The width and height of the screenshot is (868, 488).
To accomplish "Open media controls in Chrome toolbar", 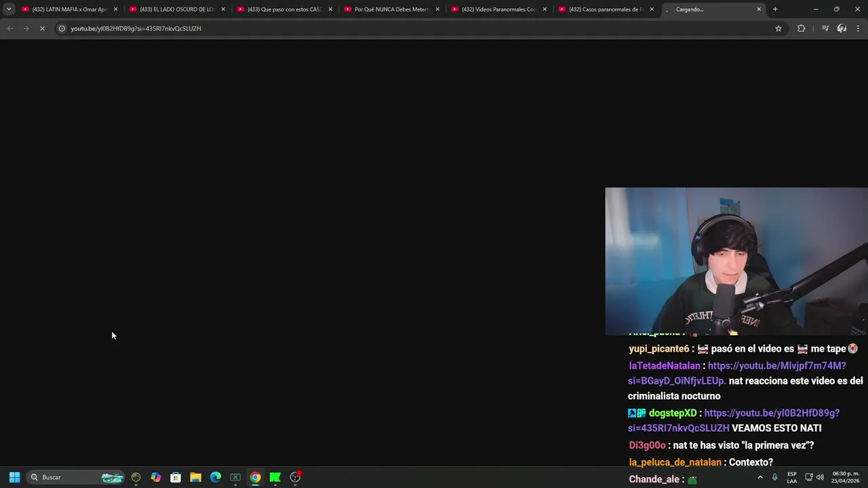I will click(825, 28).
